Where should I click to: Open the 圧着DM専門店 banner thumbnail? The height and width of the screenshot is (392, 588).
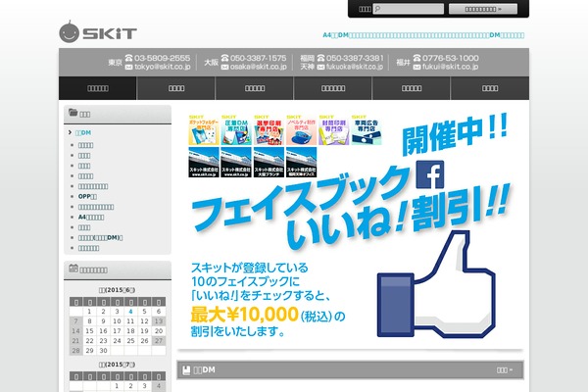pyautogui.click(x=236, y=129)
